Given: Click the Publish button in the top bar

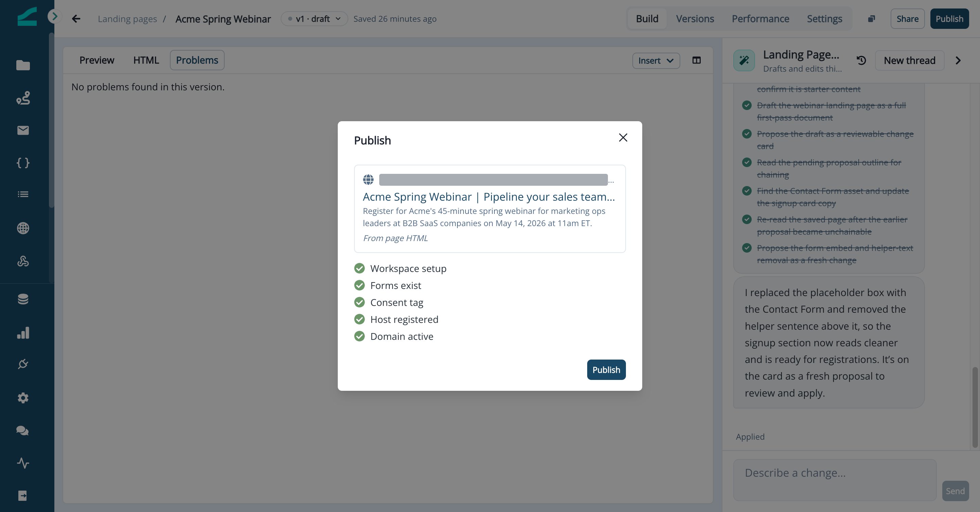Looking at the screenshot, I should pos(949,19).
